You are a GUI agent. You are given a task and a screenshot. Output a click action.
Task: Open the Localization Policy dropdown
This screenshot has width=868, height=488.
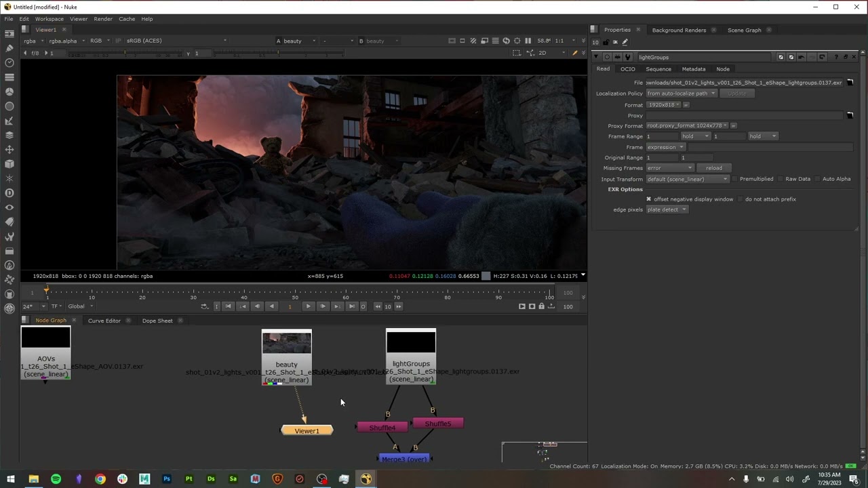[x=681, y=94]
